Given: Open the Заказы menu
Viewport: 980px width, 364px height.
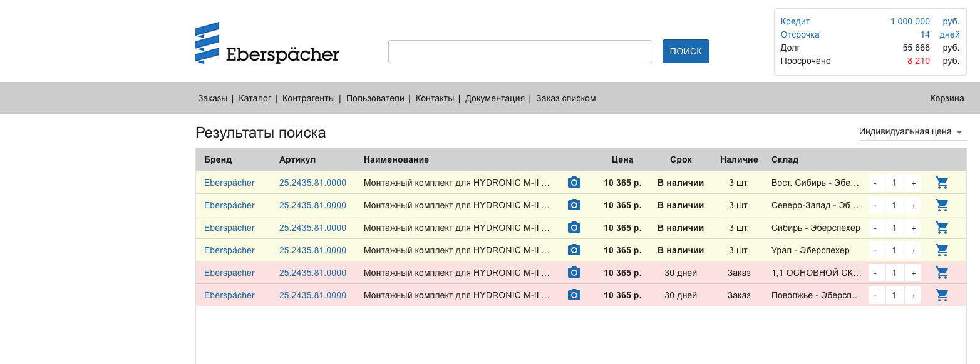Looking at the screenshot, I should [x=213, y=98].
